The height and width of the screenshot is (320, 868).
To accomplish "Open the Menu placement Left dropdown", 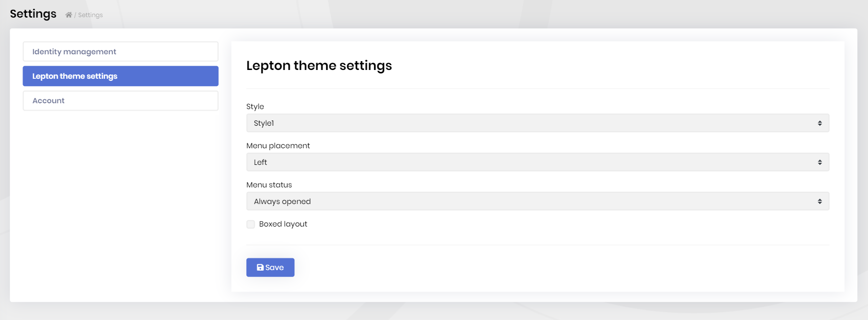I will click(537, 162).
